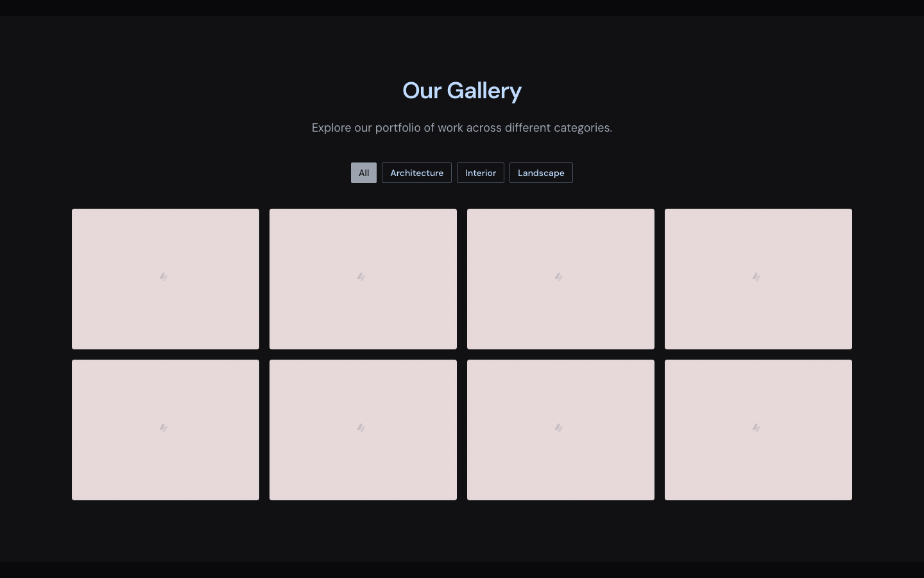Apply the Architecture filter
924x578 pixels.
coord(416,173)
